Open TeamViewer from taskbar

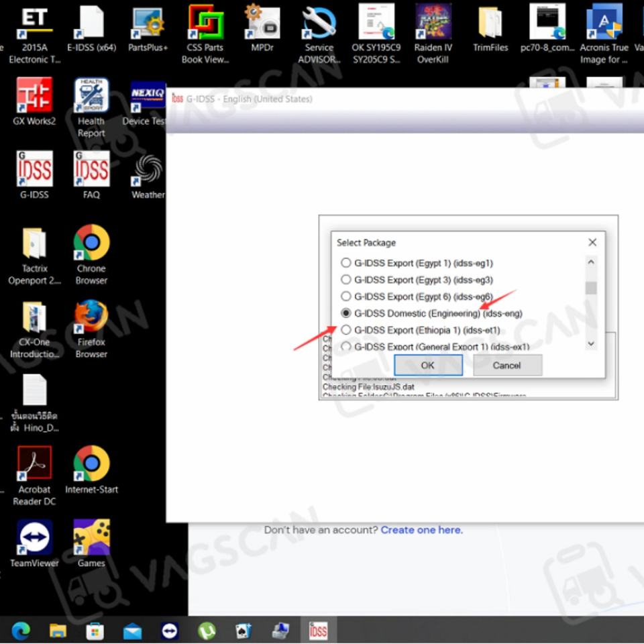point(170,630)
